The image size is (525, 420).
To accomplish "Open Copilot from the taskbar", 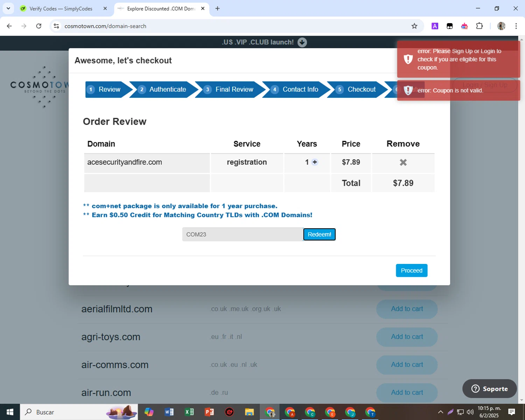I will point(149,412).
